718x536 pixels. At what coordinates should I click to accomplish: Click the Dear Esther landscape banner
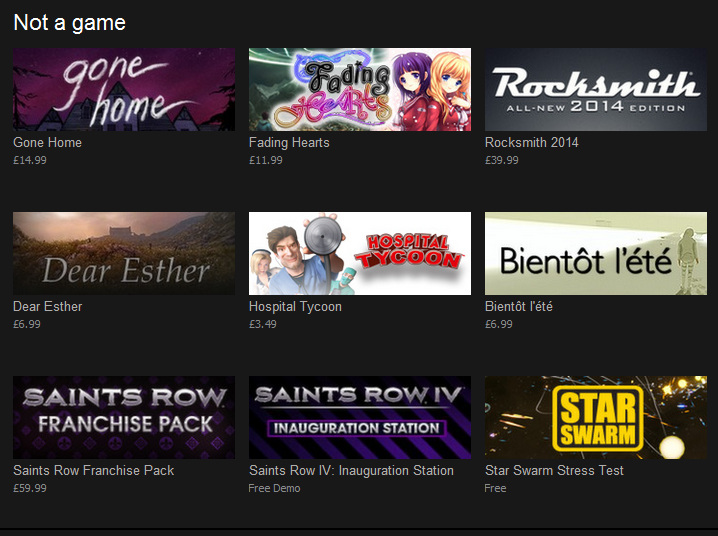click(124, 253)
